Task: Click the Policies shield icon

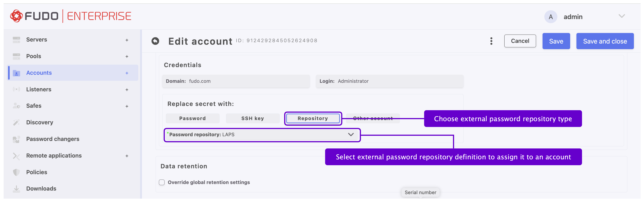Action: point(17,172)
